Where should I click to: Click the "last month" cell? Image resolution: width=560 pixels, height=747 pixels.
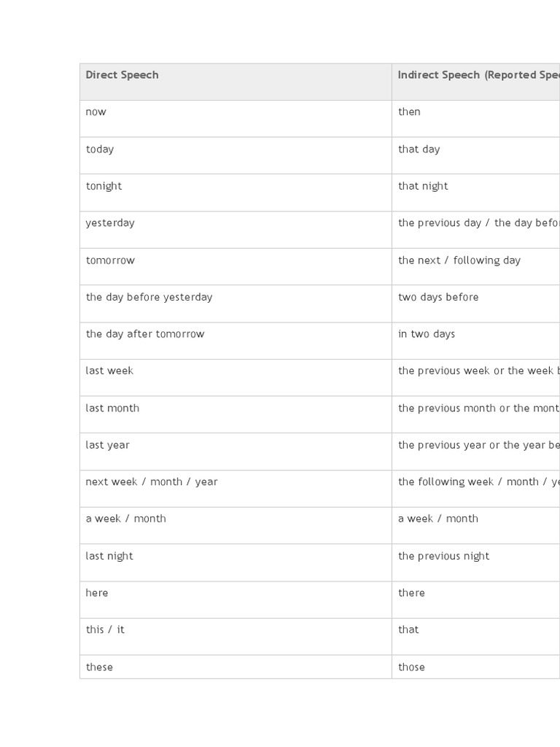tap(112, 408)
